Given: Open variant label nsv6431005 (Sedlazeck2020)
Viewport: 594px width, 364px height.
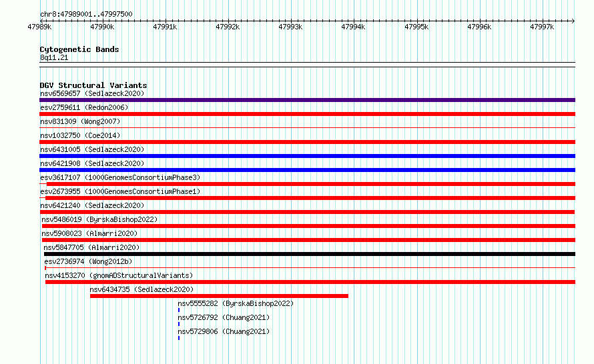Looking at the screenshot, I should (92, 149).
